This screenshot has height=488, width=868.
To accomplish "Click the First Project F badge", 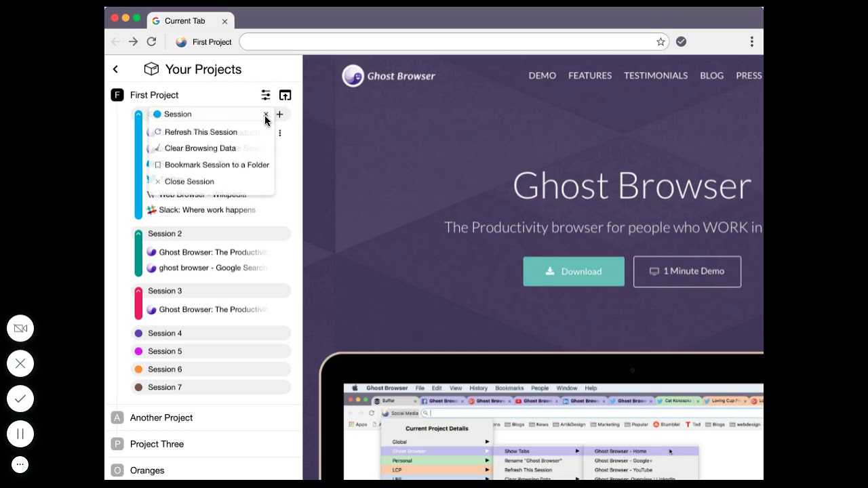I will pos(117,95).
